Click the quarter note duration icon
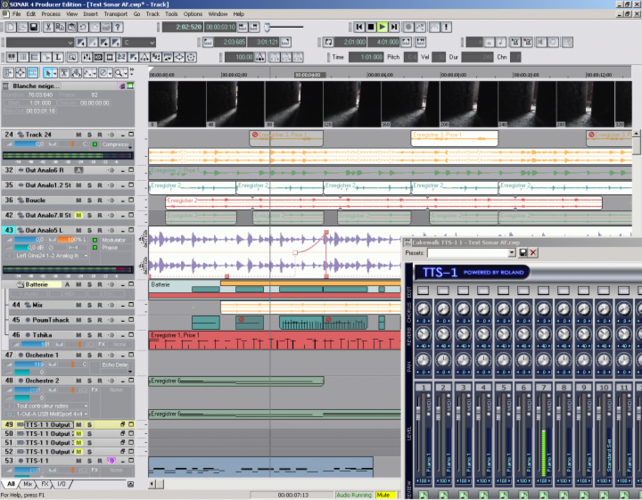Viewport: 642px width, 500px height. pos(500,42)
